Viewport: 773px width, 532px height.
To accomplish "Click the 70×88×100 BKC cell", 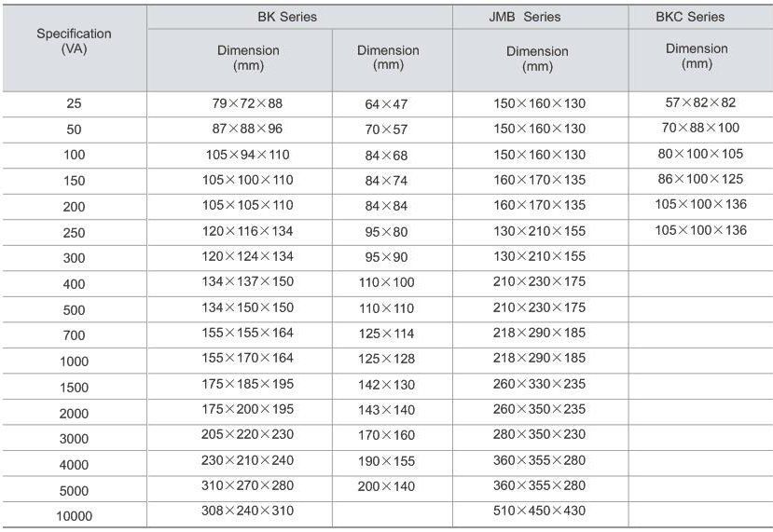I will (701, 128).
